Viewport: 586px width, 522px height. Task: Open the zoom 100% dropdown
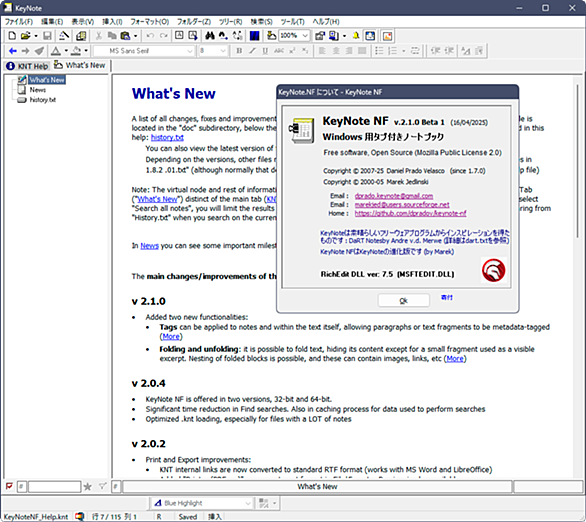[305, 36]
